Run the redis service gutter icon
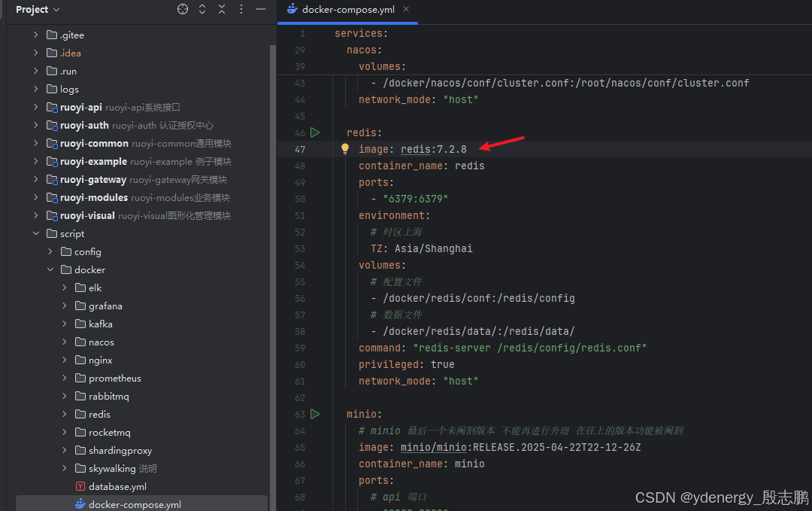 [x=315, y=132]
